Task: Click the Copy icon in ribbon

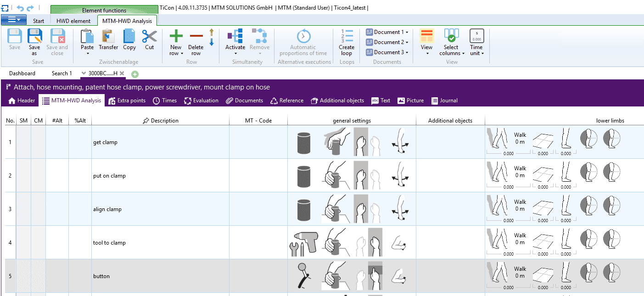Action: coord(129,36)
